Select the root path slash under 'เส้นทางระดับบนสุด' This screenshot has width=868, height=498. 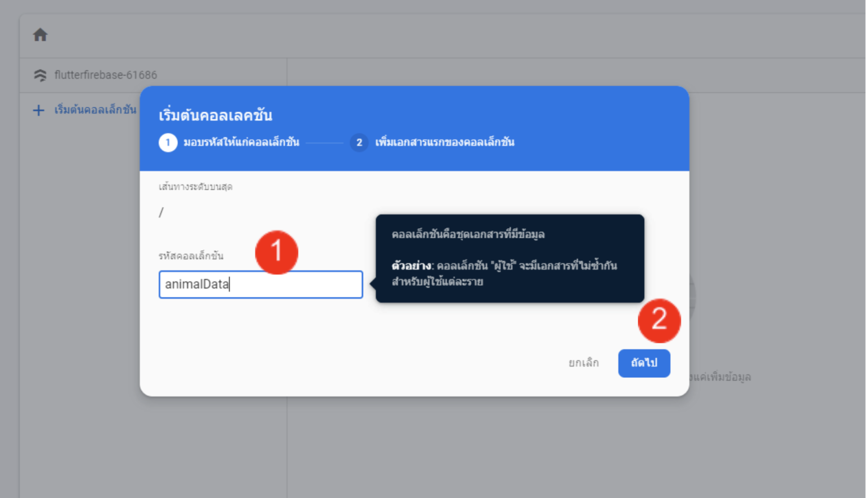(x=161, y=213)
